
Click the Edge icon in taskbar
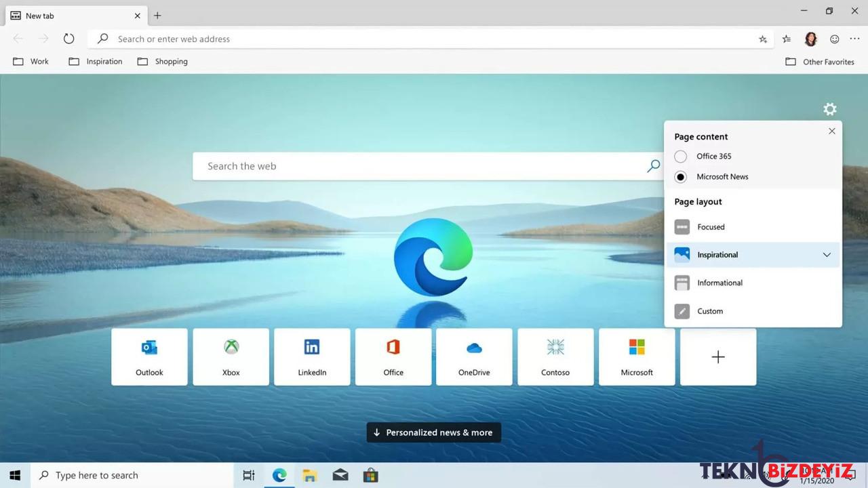(x=279, y=475)
